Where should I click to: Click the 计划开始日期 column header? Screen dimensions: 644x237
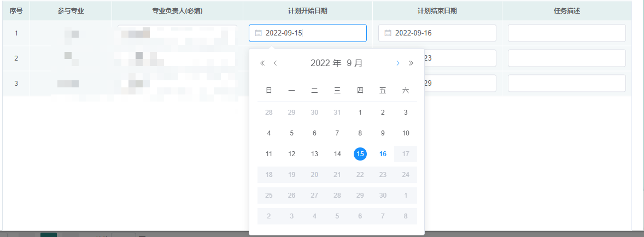(308, 11)
